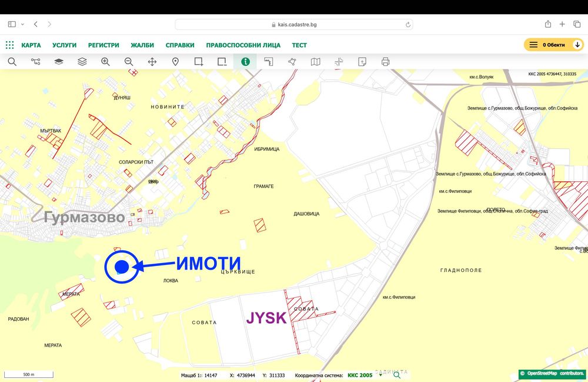The image size is (588, 382).
Task: Click the ДАШОВИЦА map label
Action: point(306,214)
